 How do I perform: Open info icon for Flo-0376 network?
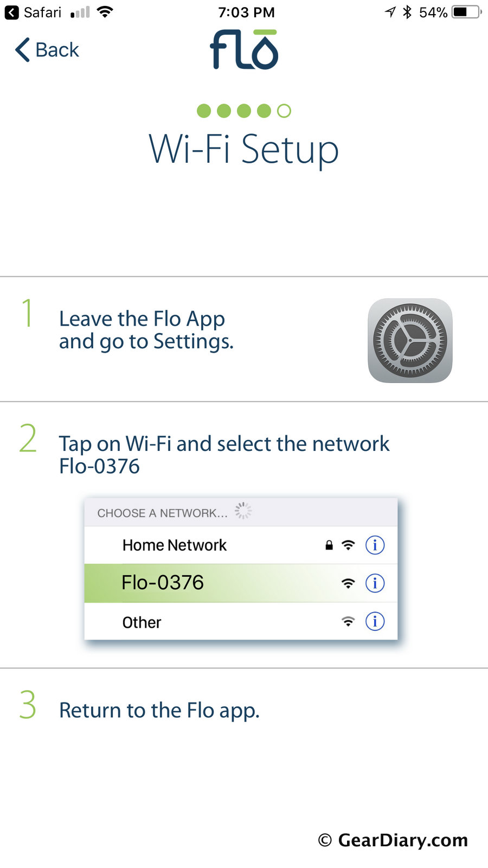click(375, 583)
